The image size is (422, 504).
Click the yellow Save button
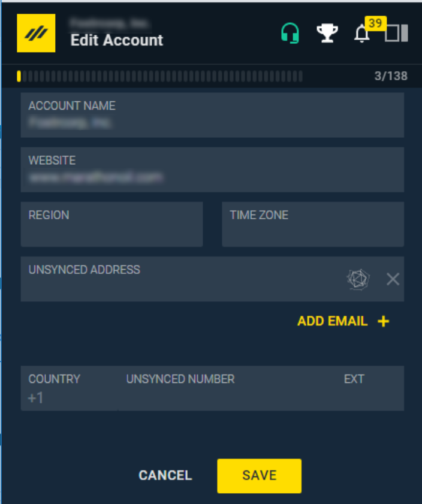click(260, 476)
